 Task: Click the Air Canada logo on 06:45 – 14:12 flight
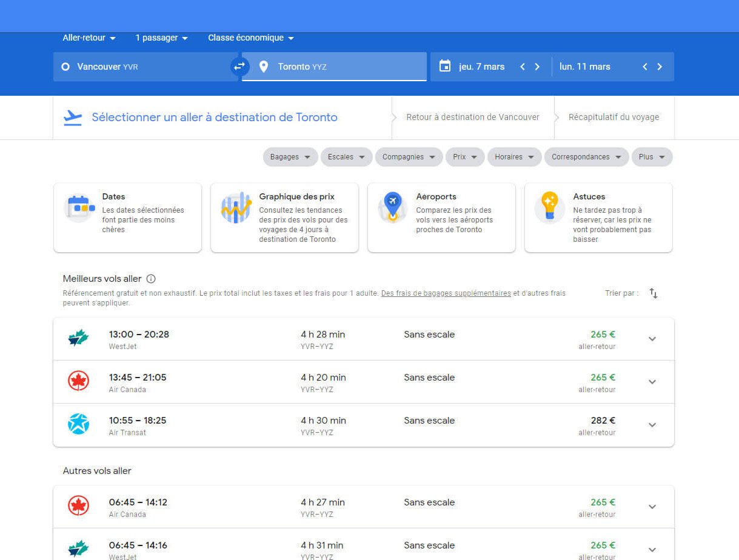78,506
